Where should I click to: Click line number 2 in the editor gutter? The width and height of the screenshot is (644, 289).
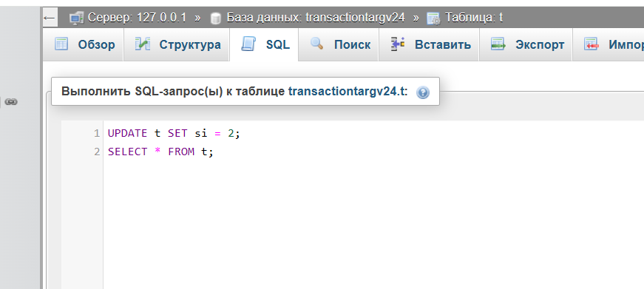(97, 152)
